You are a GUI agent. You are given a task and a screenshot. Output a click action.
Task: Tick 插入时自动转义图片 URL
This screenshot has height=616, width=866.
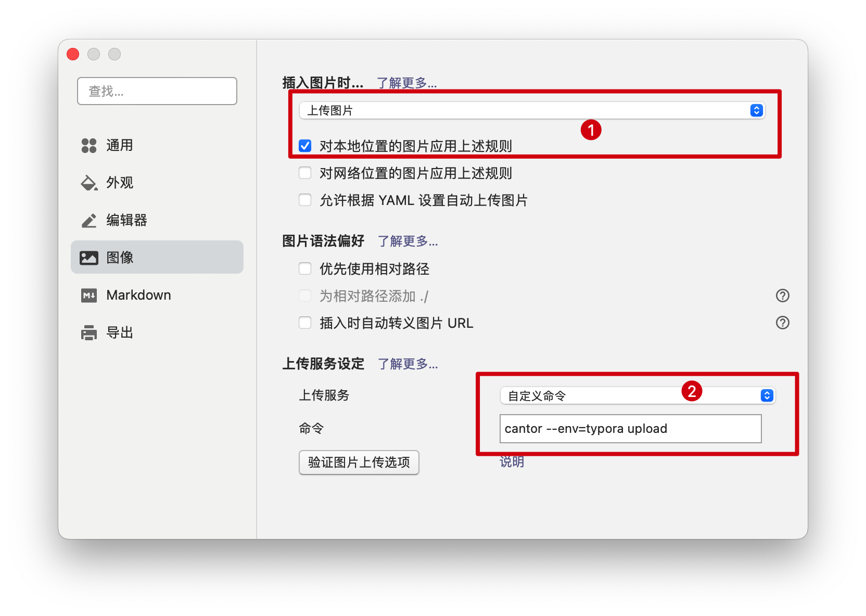click(x=305, y=323)
